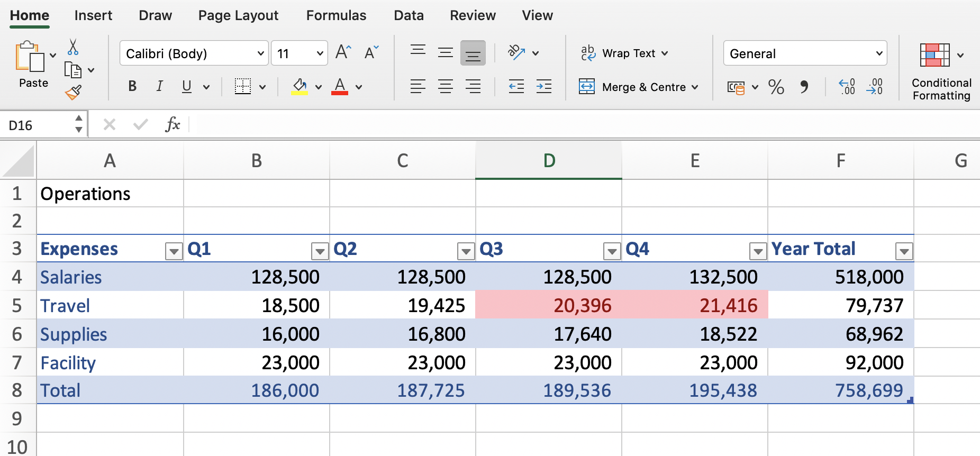The image size is (980, 456).
Task: Open Q1 column filter dropdown
Action: pyautogui.click(x=320, y=251)
